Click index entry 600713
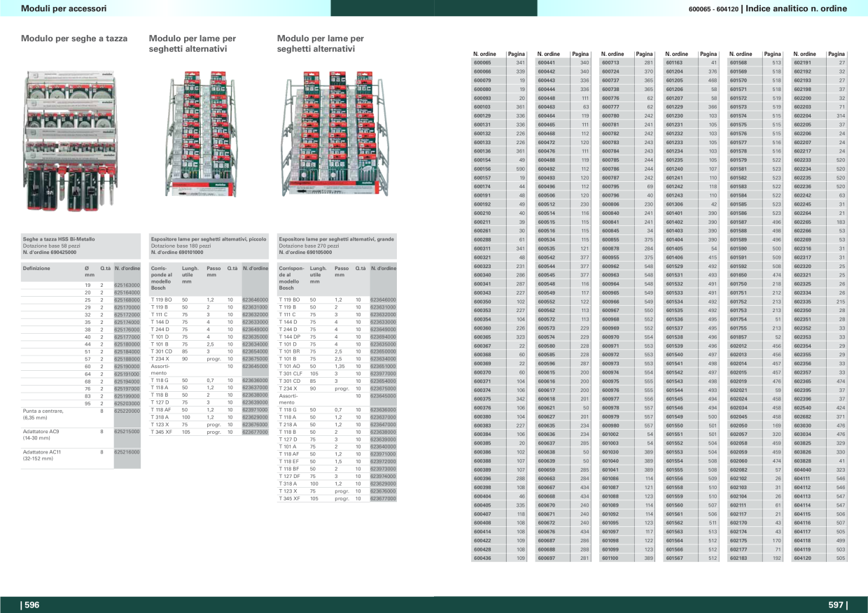Screen dimensions: 868x613 point(611,63)
